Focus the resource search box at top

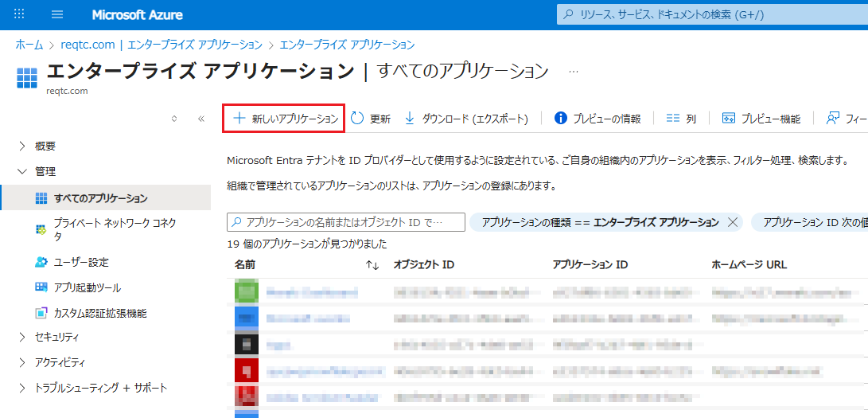tap(712, 15)
